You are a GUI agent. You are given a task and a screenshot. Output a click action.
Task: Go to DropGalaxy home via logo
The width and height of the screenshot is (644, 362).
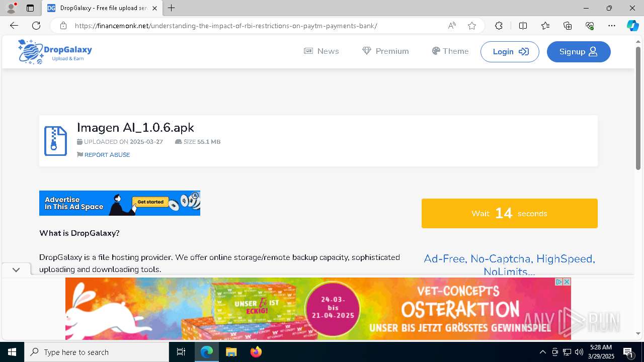55,52
